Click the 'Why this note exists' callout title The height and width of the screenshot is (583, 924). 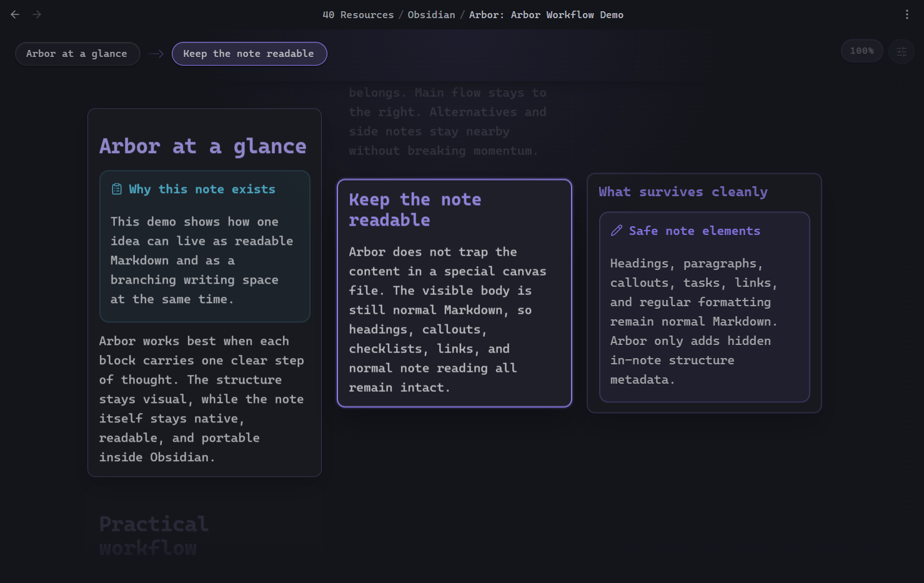coord(202,189)
